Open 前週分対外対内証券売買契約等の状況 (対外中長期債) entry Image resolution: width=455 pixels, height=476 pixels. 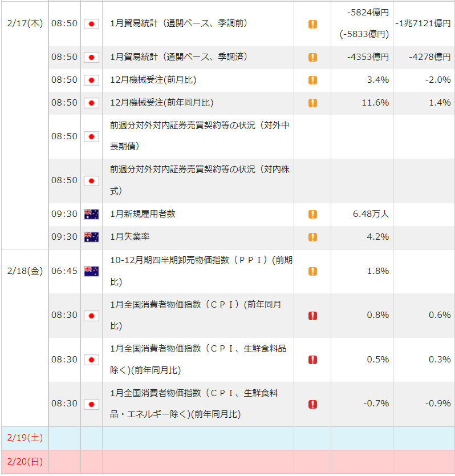[200, 136]
